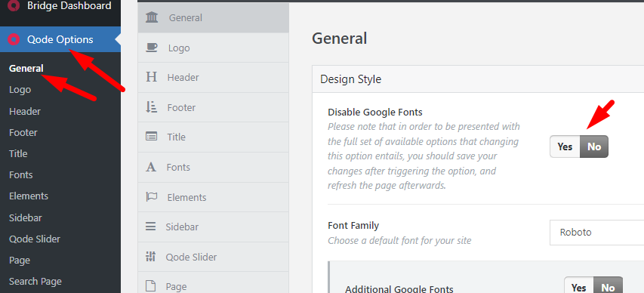Open Qode Options in admin menu
The image size is (644, 293).
[x=60, y=39]
